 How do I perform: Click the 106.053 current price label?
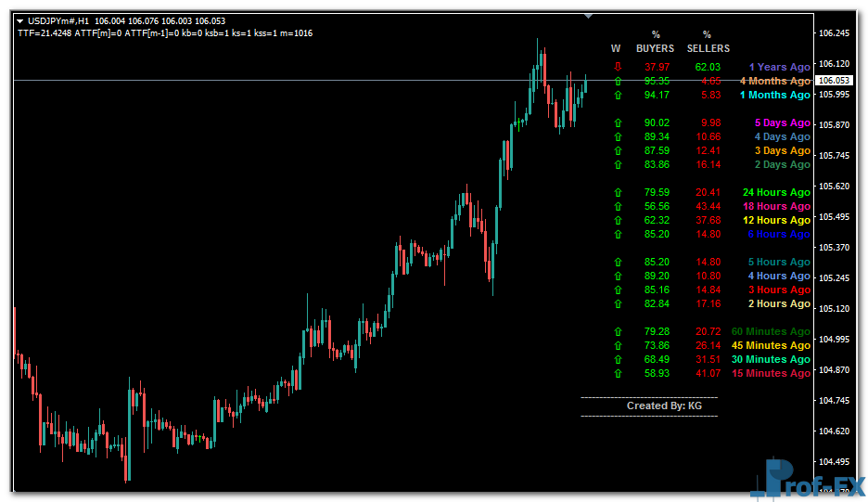pyautogui.click(x=835, y=81)
